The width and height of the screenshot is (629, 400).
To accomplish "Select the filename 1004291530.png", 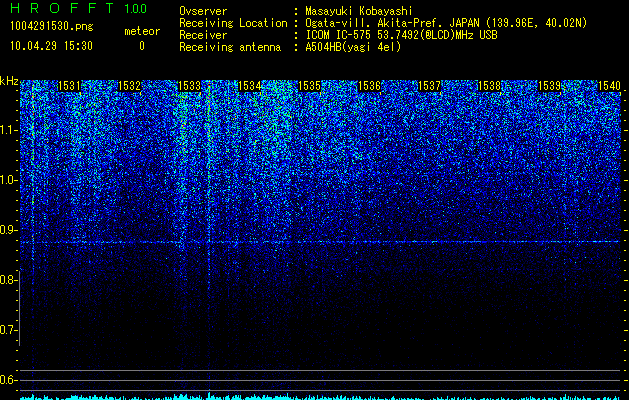I will (x=52, y=27).
